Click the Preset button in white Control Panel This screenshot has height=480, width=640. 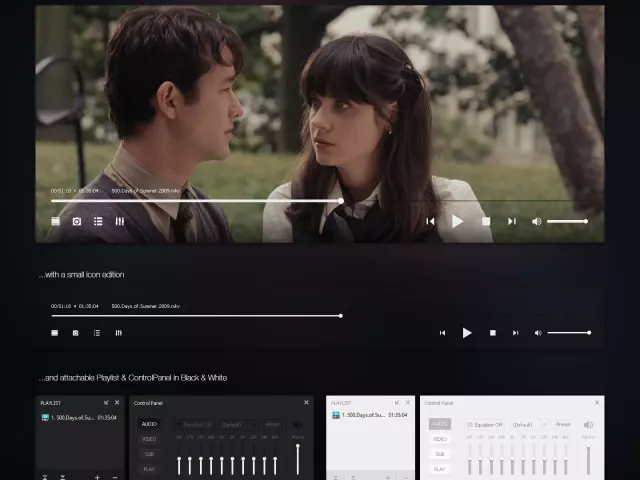click(562, 425)
